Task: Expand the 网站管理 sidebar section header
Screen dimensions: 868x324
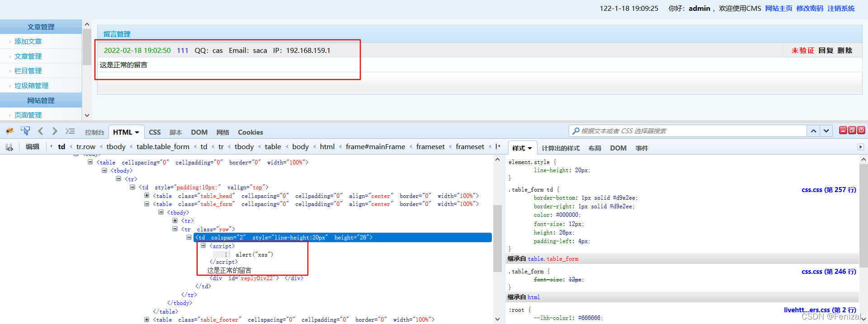Action: (x=41, y=100)
